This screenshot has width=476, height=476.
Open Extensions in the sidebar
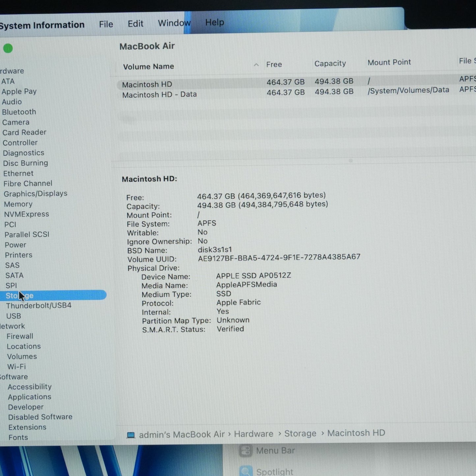point(27,427)
